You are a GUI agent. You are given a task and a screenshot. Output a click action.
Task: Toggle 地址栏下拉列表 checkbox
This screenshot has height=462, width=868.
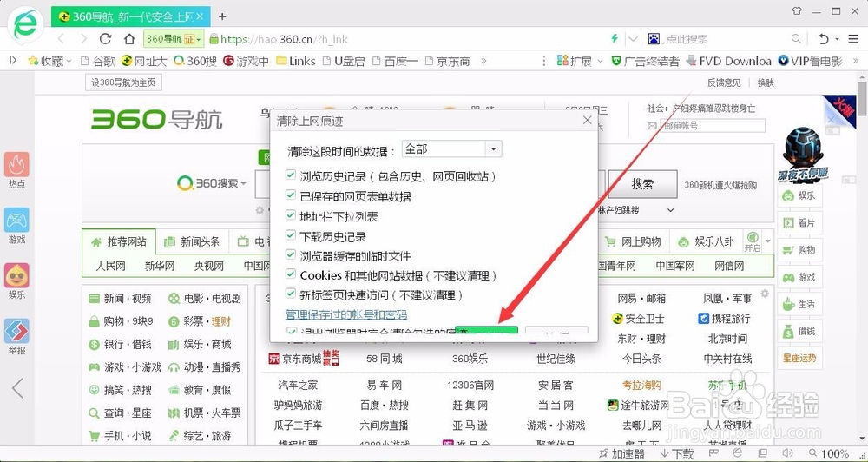click(291, 215)
